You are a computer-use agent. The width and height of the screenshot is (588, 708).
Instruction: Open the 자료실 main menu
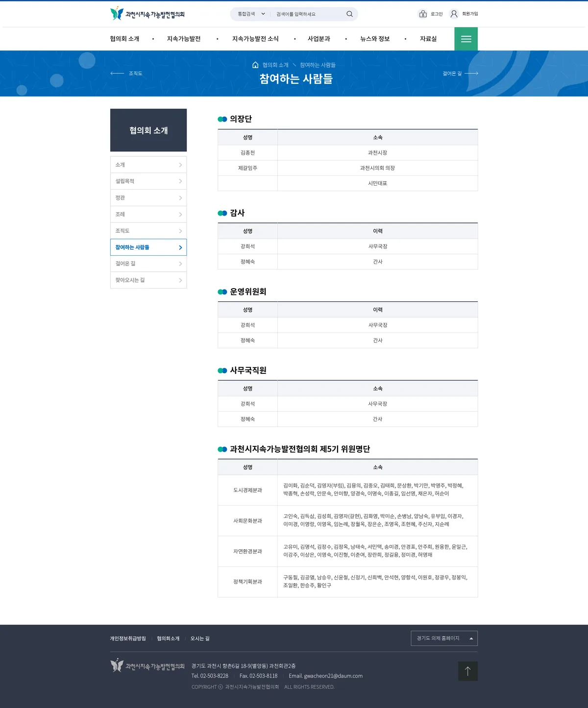tap(428, 39)
